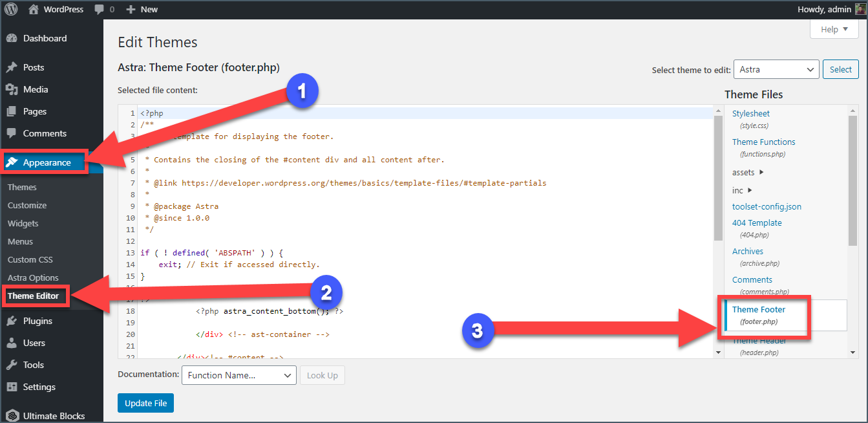This screenshot has width=868, height=423.
Task: Open Theme Editor submenu item
Action: point(33,296)
